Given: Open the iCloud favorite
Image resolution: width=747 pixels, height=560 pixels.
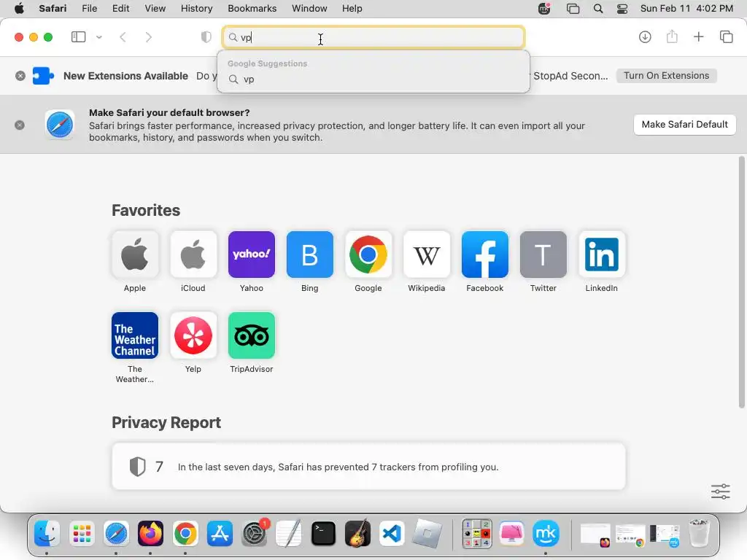Looking at the screenshot, I should click(193, 254).
